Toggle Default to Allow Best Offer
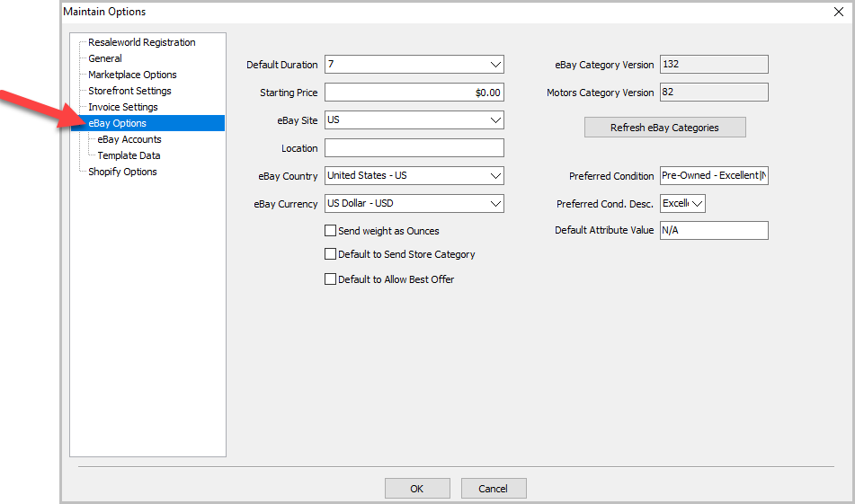This screenshot has height=504, width=855. [331, 279]
